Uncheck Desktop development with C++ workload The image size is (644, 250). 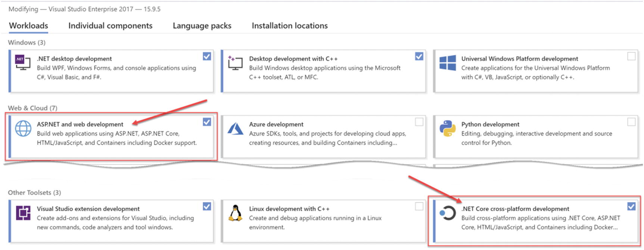pyautogui.click(x=419, y=56)
